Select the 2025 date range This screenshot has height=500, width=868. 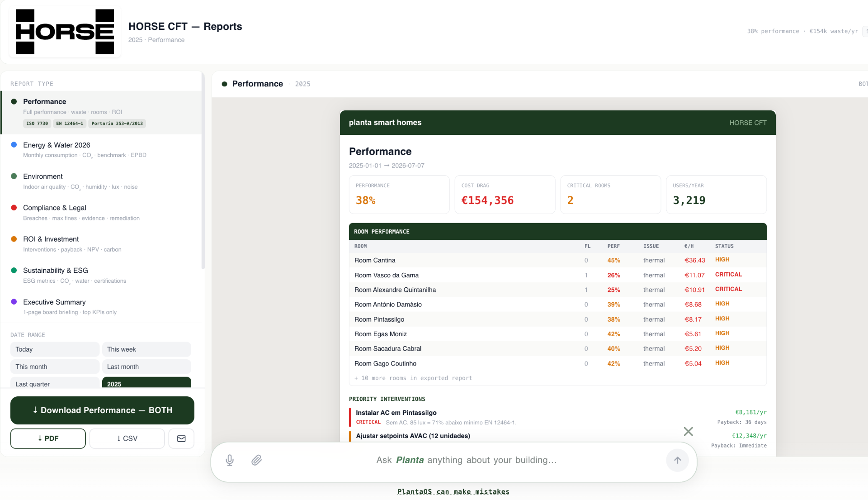[x=146, y=383]
